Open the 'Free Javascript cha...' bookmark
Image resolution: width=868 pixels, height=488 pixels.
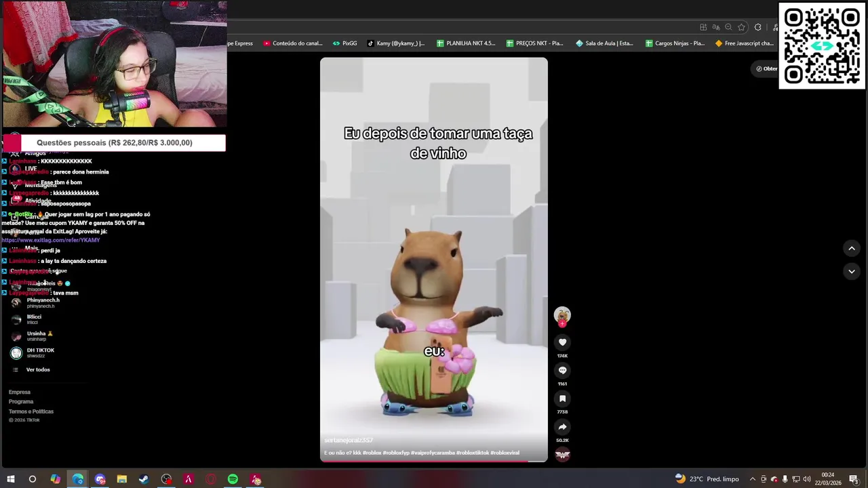click(744, 43)
